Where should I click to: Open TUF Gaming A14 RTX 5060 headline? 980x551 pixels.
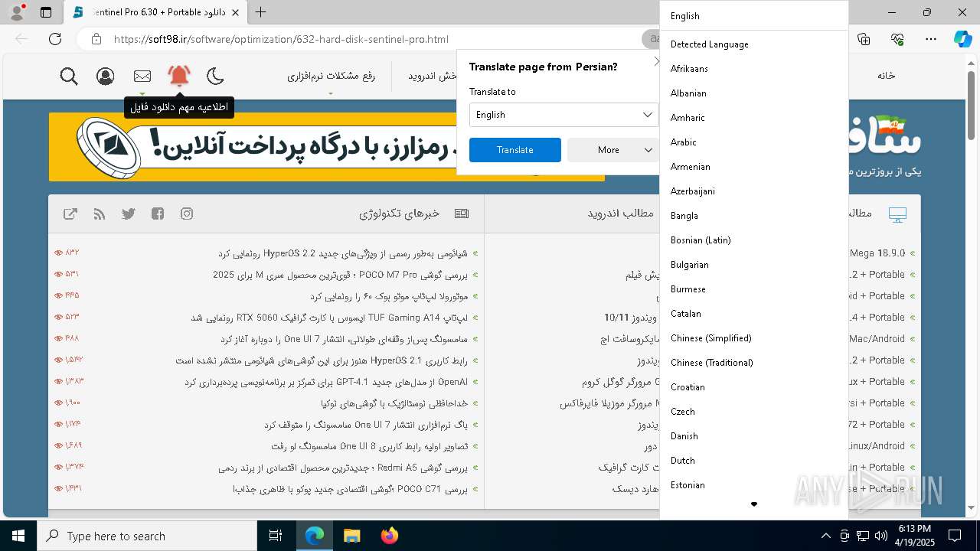(x=329, y=318)
